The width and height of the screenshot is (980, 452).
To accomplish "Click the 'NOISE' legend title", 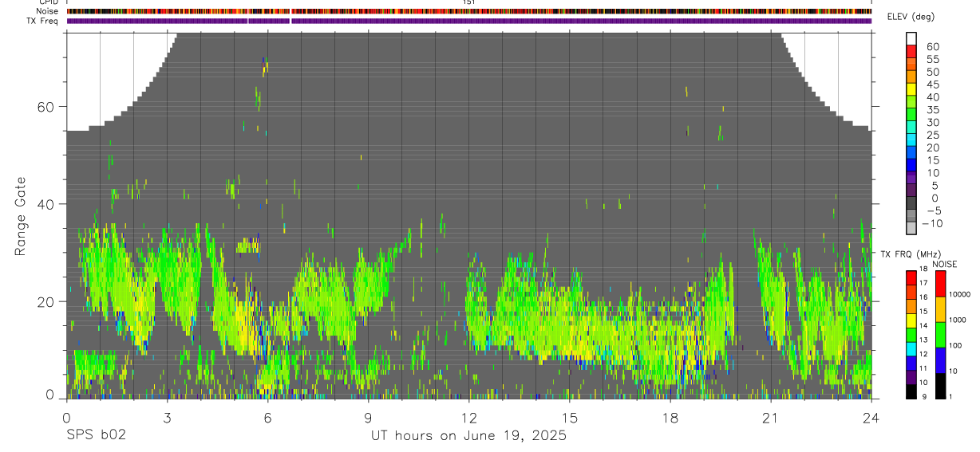I will tap(944, 264).
